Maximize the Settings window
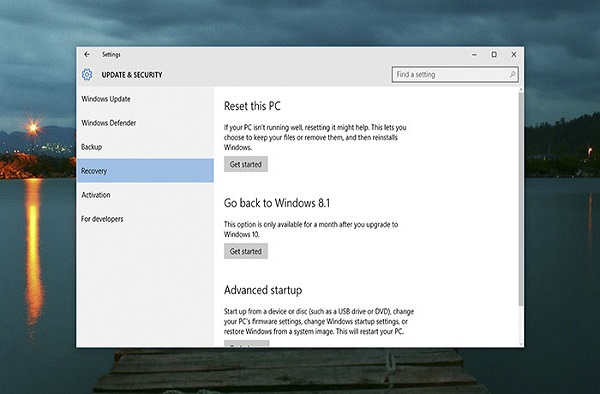The image size is (600, 394). [x=494, y=54]
